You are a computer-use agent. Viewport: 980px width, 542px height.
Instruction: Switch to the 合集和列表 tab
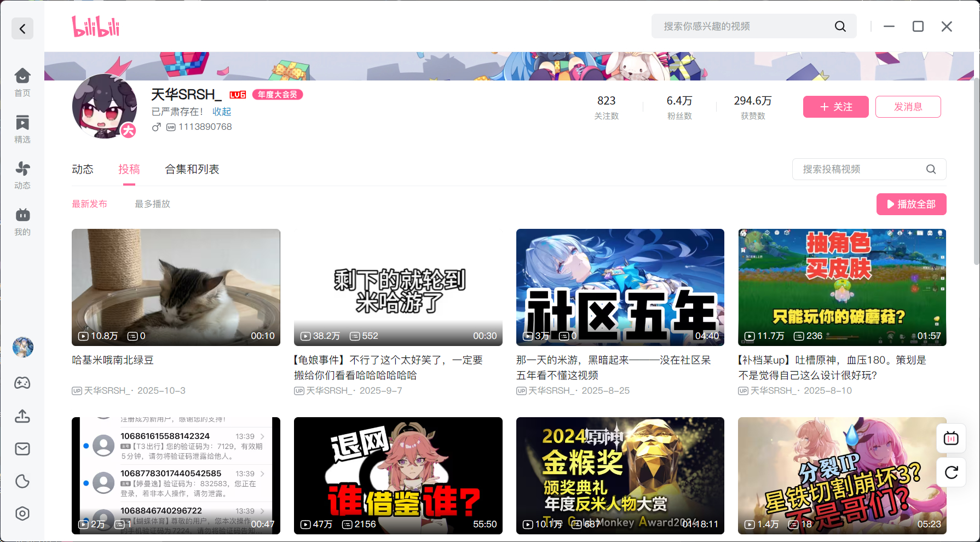pos(192,169)
